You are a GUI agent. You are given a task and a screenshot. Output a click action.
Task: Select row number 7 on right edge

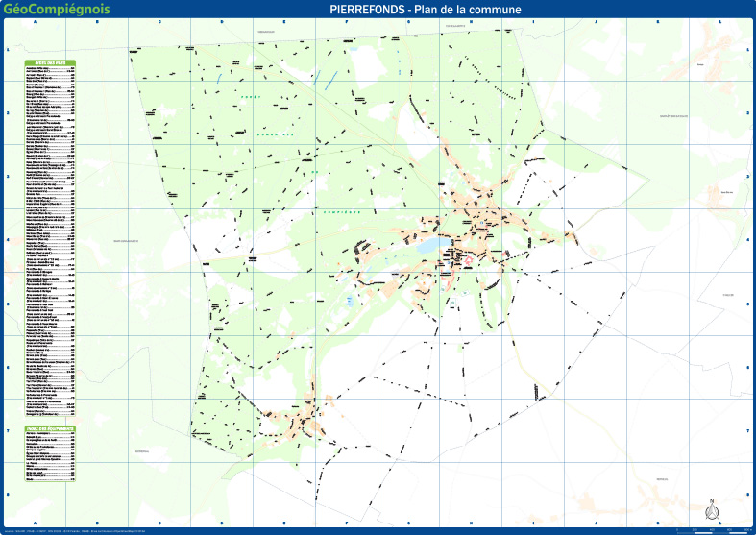(750, 431)
